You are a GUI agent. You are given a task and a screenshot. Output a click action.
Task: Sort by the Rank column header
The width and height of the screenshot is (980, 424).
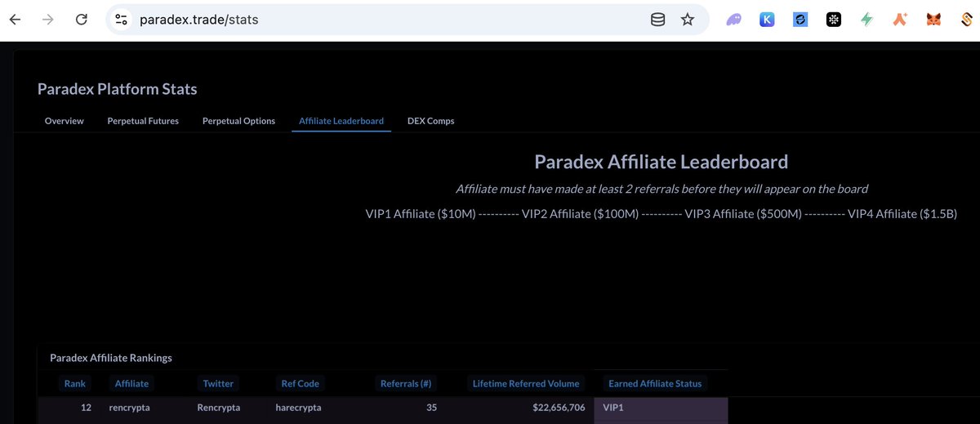75,383
